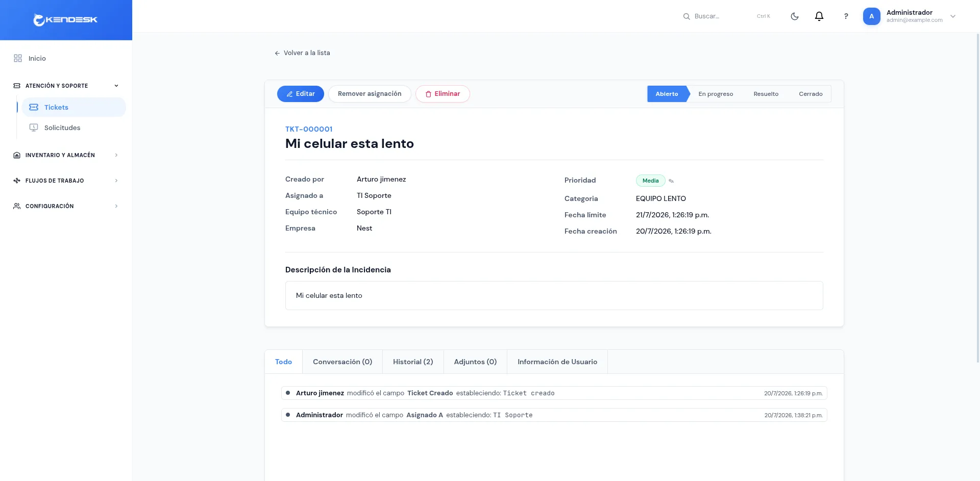The image size is (980, 481).
Task: Set status to En progreso
Action: click(x=716, y=94)
